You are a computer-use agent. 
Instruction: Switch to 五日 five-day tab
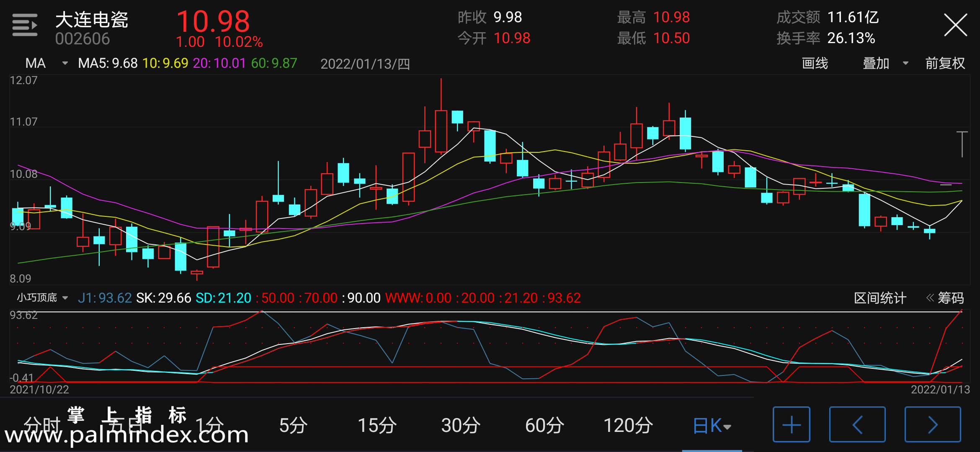(126, 426)
